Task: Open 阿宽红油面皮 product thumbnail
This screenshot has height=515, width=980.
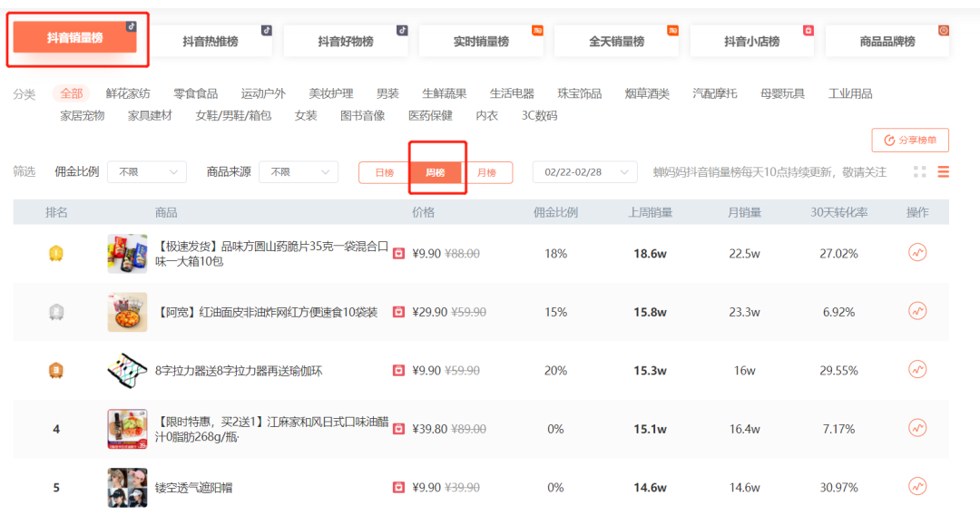Action: click(x=128, y=312)
